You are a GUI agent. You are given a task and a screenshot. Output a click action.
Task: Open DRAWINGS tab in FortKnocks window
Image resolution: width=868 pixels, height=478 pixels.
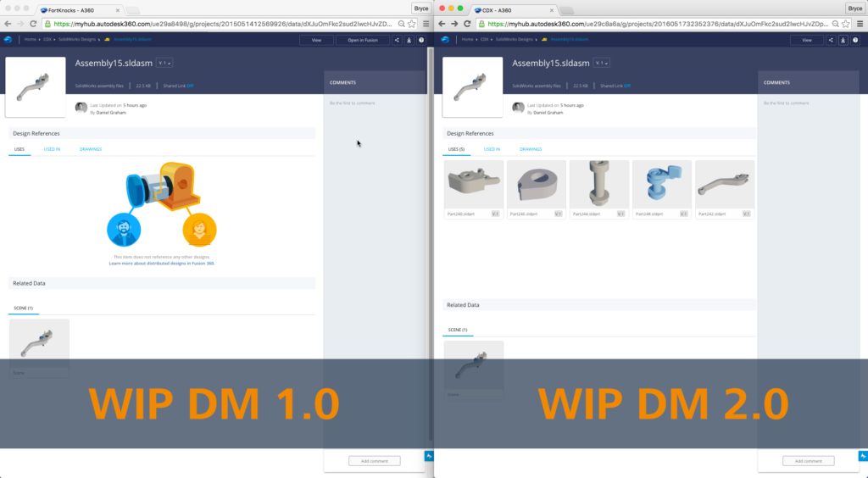pos(91,149)
